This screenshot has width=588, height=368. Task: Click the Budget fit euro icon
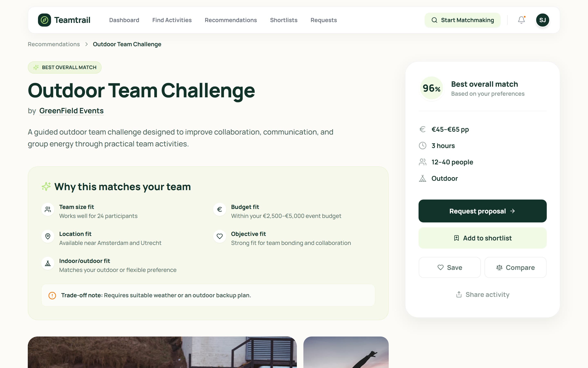(x=220, y=209)
